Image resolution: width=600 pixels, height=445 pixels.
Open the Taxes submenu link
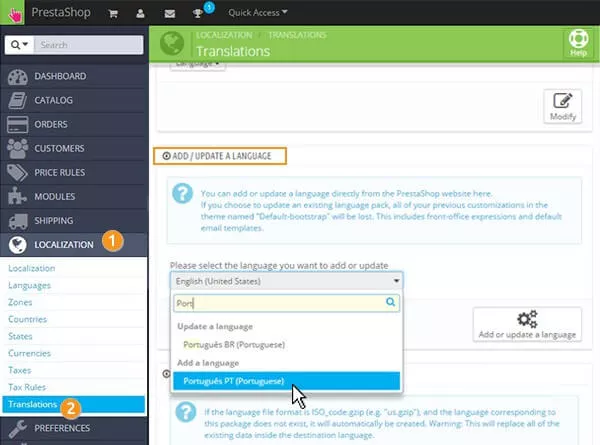[20, 370]
